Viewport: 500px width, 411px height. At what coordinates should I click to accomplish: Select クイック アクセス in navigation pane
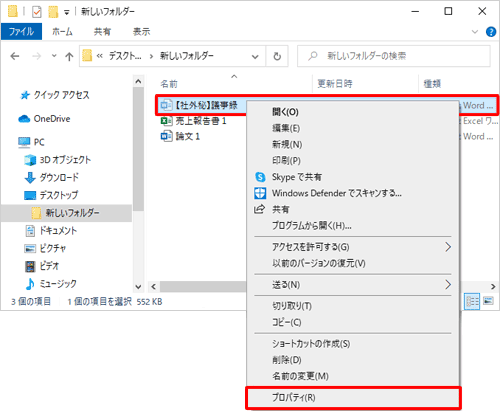coord(55,95)
